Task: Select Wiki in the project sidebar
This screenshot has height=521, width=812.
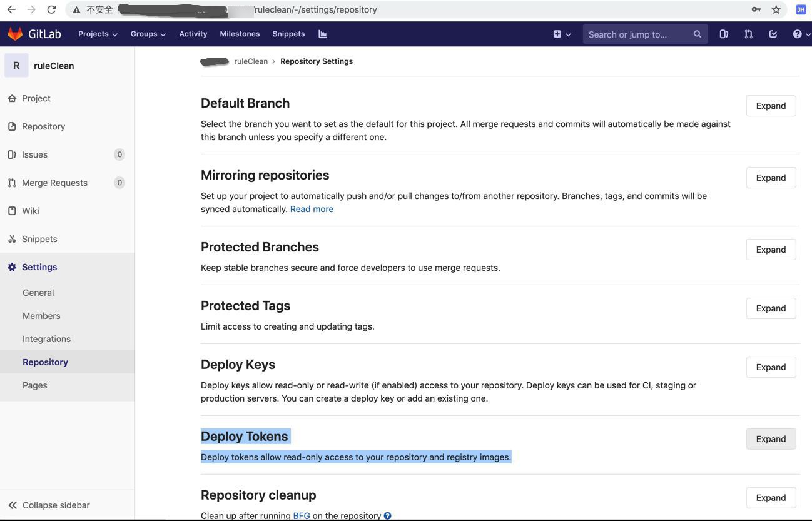Action: 30,211
